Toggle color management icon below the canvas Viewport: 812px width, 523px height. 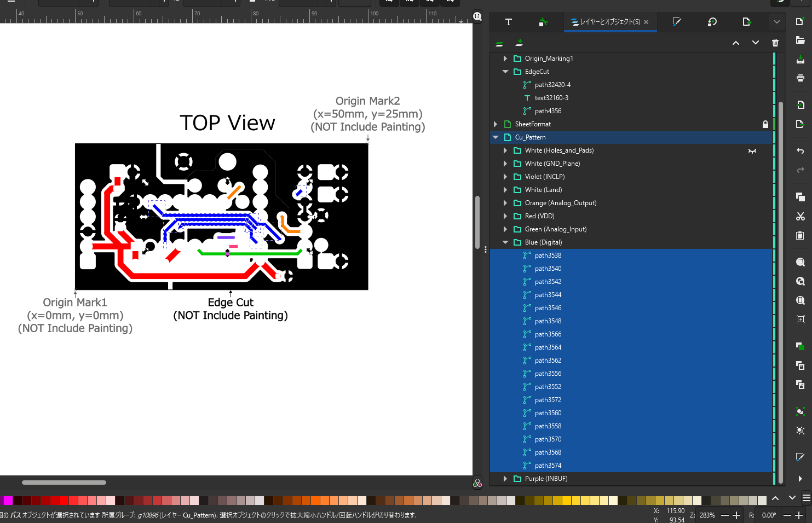pos(477,483)
